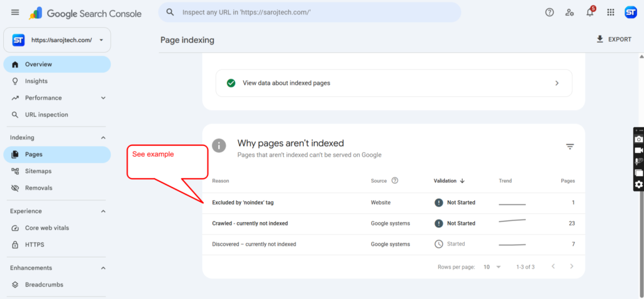The width and height of the screenshot is (644, 299).
Task: Click the recorder video camera icon
Action: pyautogui.click(x=639, y=150)
